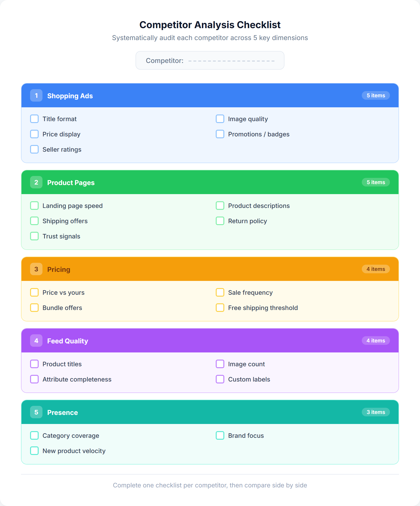Check the Return policy checkbox
420x506 pixels.
pyautogui.click(x=220, y=221)
